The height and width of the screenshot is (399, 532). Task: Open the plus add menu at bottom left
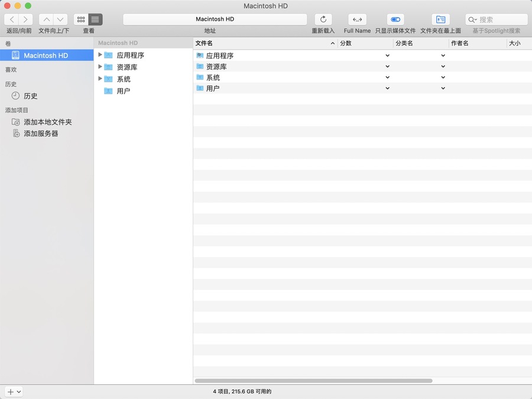(14, 392)
